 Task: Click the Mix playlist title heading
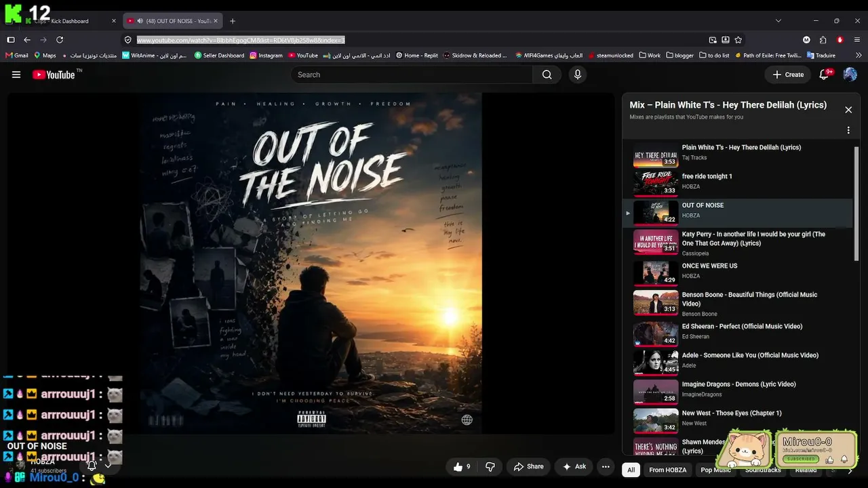[x=728, y=105]
